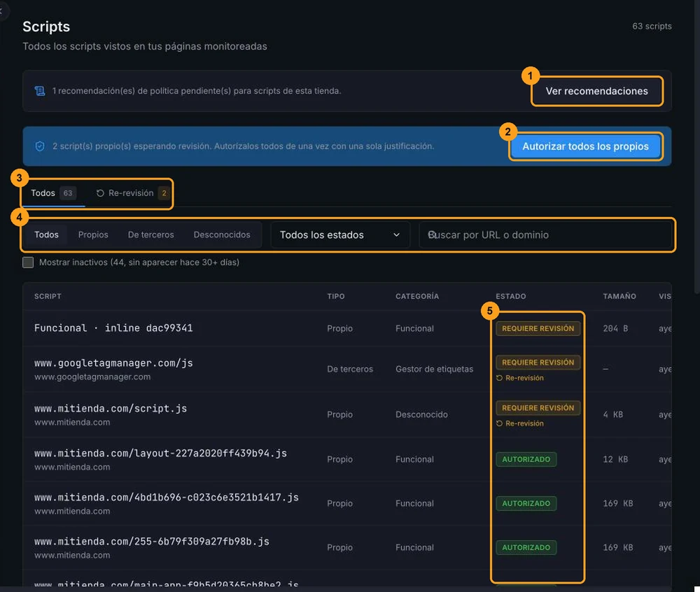Select the Todos type filter
This screenshot has width=700, height=592.
pyautogui.click(x=46, y=234)
